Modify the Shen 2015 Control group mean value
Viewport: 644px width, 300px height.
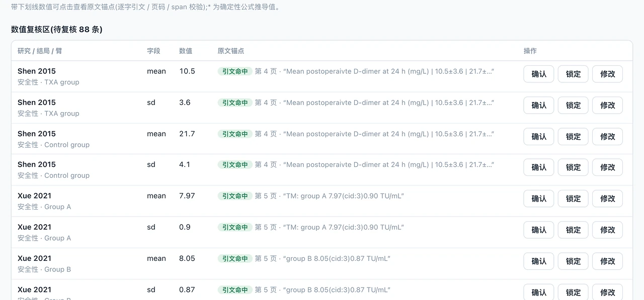[x=607, y=136]
